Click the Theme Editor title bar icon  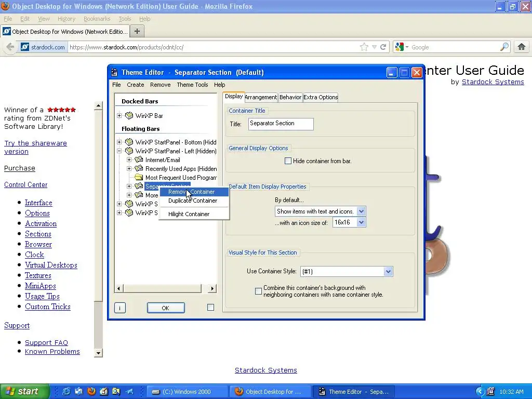115,72
